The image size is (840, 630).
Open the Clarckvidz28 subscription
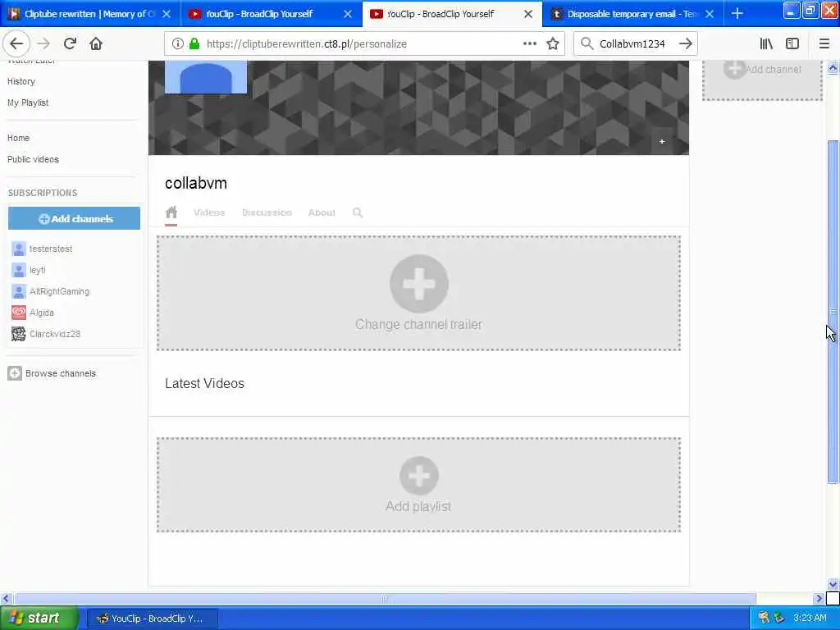click(x=55, y=334)
